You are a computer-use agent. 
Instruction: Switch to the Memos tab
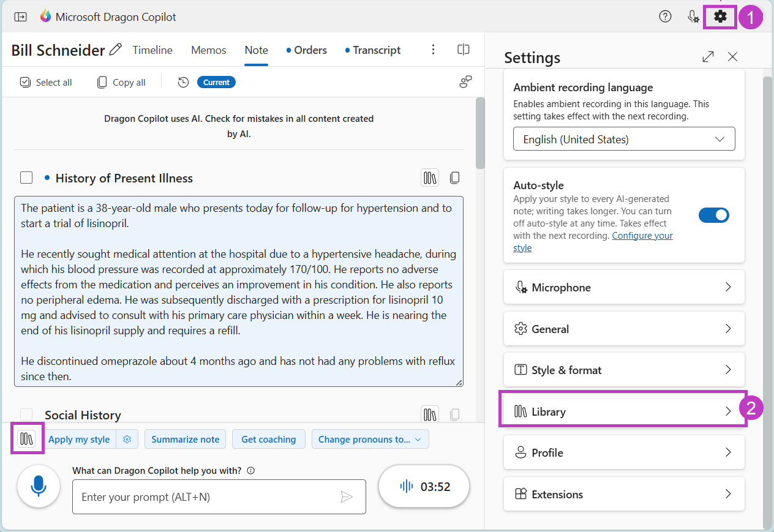(209, 50)
